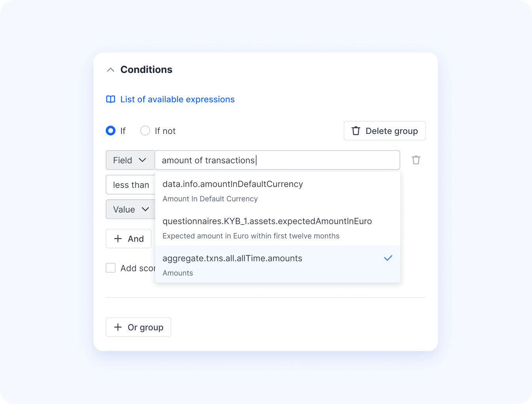Open the Field type dropdown
The width and height of the screenshot is (532, 404).
[x=130, y=160]
